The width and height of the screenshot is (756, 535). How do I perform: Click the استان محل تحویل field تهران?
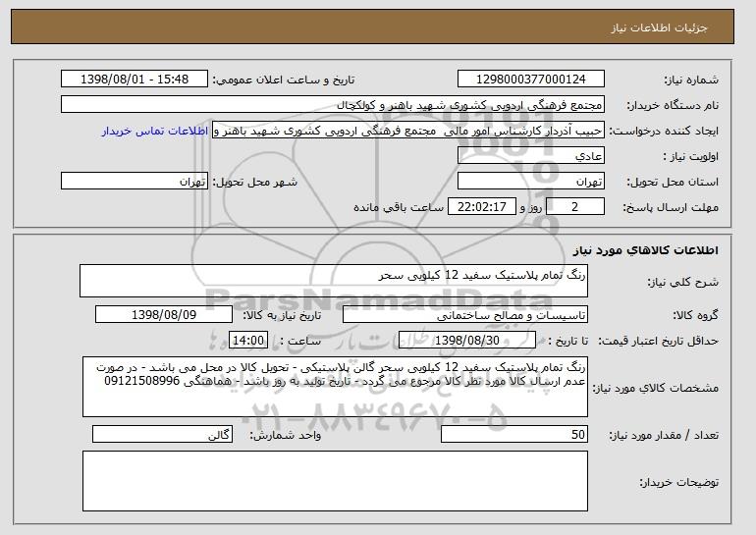tap(531, 182)
